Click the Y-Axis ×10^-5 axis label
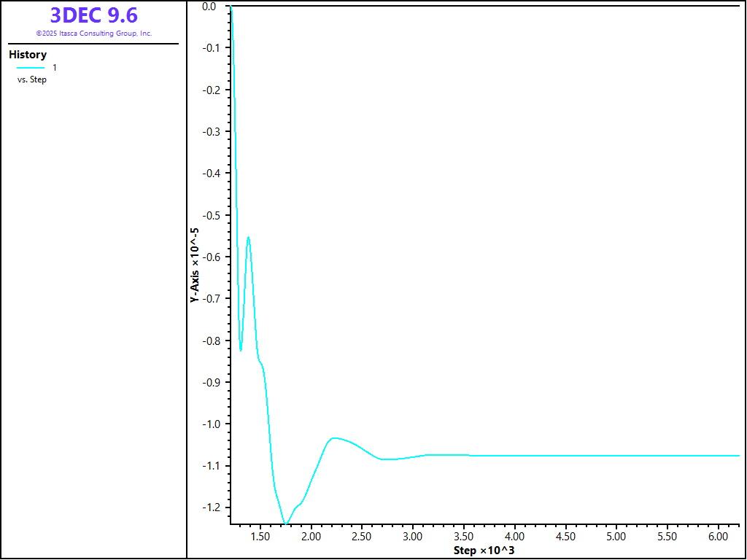Viewport: 747px width, 560px height. (x=194, y=265)
